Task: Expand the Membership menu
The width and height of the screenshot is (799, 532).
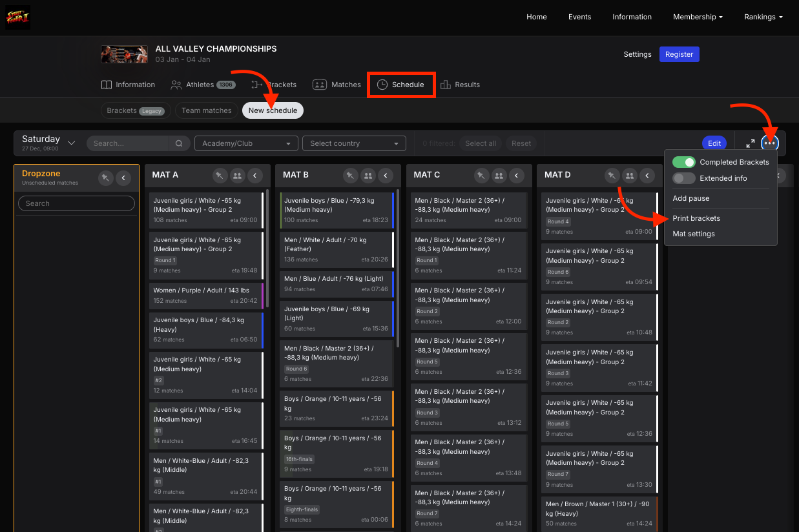Action: coord(698,17)
